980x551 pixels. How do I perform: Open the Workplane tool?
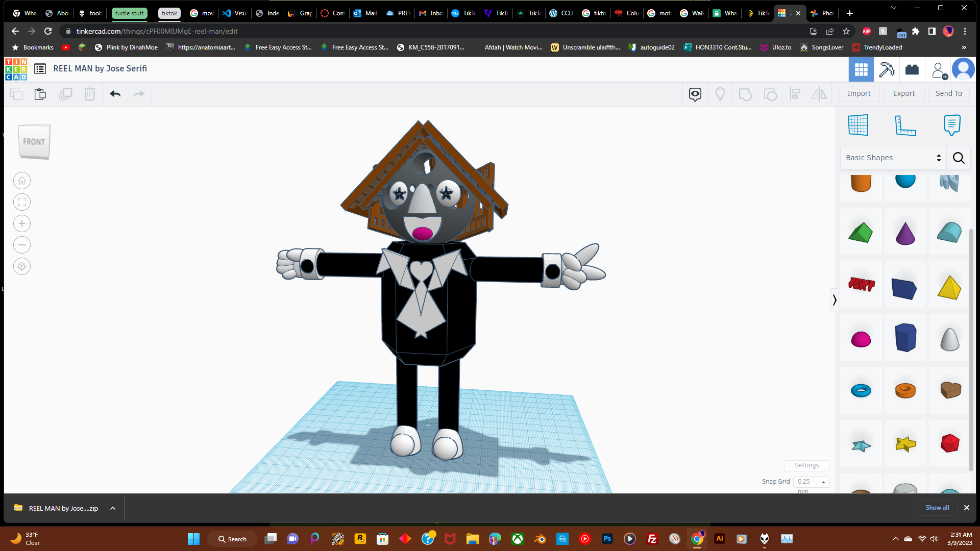857,125
